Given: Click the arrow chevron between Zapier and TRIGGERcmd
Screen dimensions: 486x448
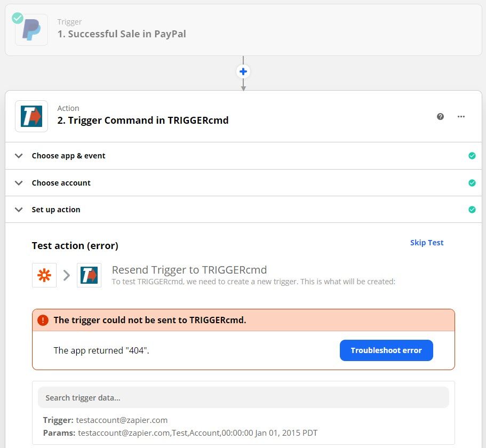Looking at the screenshot, I should (67, 275).
